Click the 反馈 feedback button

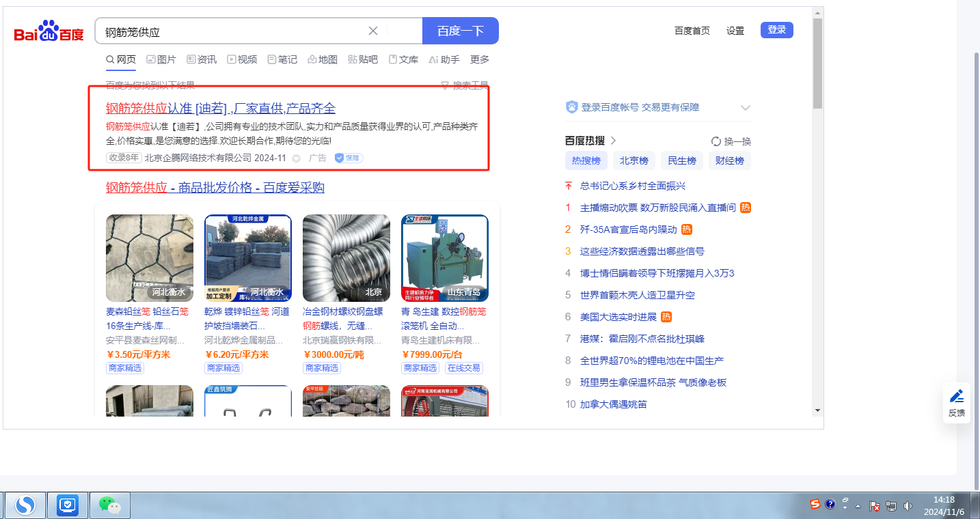[957, 403]
